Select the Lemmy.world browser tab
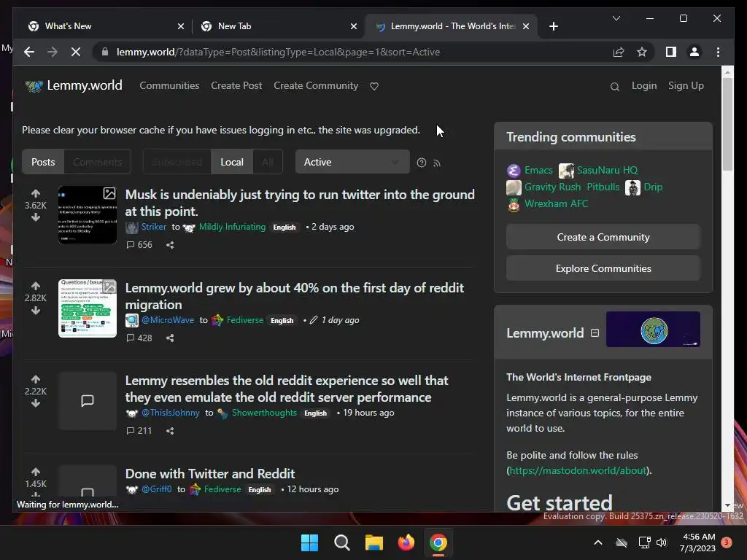This screenshot has height=560, width=747. [x=451, y=26]
